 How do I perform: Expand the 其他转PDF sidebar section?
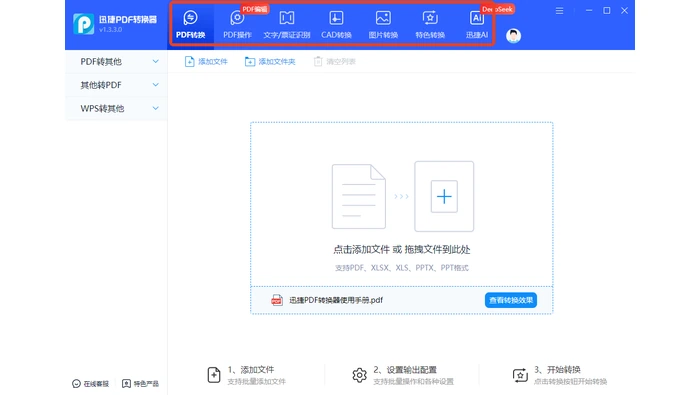117,85
